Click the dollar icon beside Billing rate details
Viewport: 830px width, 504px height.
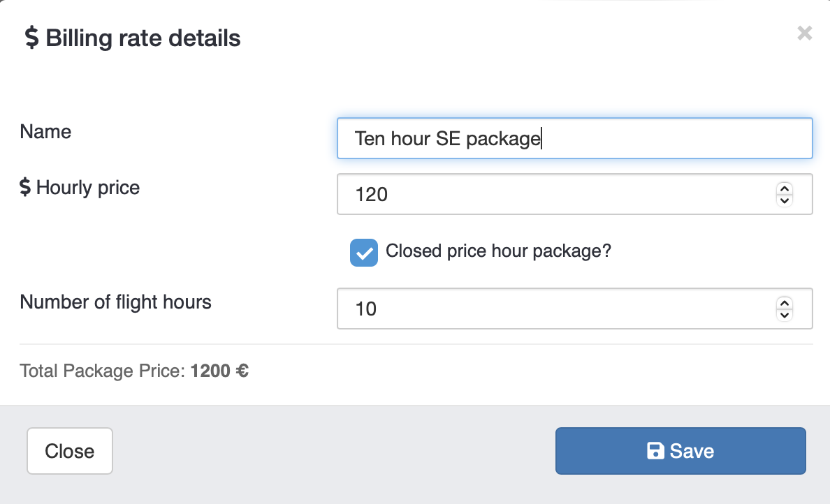pos(31,38)
